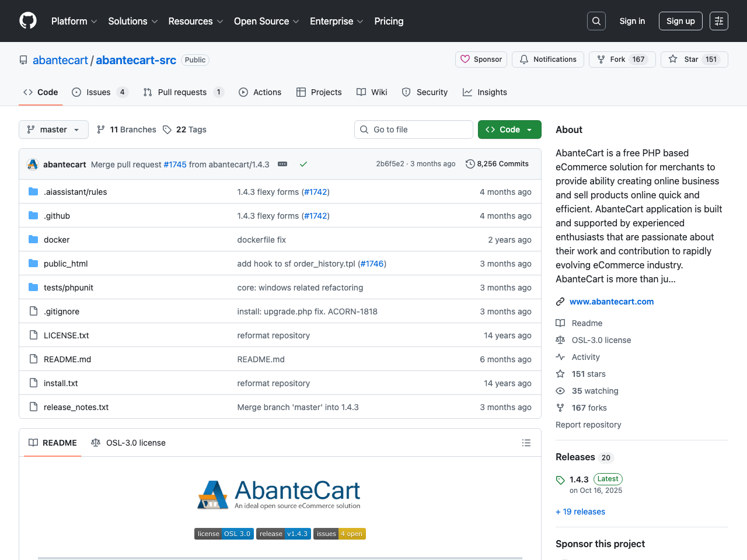
Task: Expand the Platform menu
Action: point(74,21)
